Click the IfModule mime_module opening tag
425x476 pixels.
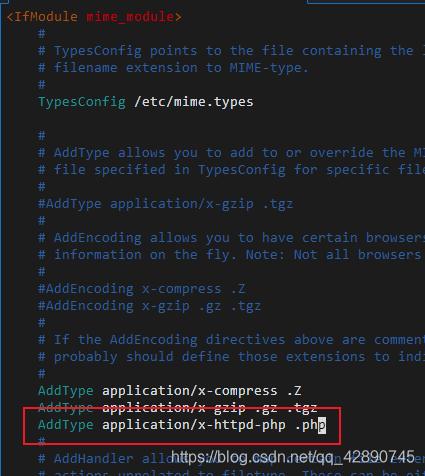tap(94, 17)
